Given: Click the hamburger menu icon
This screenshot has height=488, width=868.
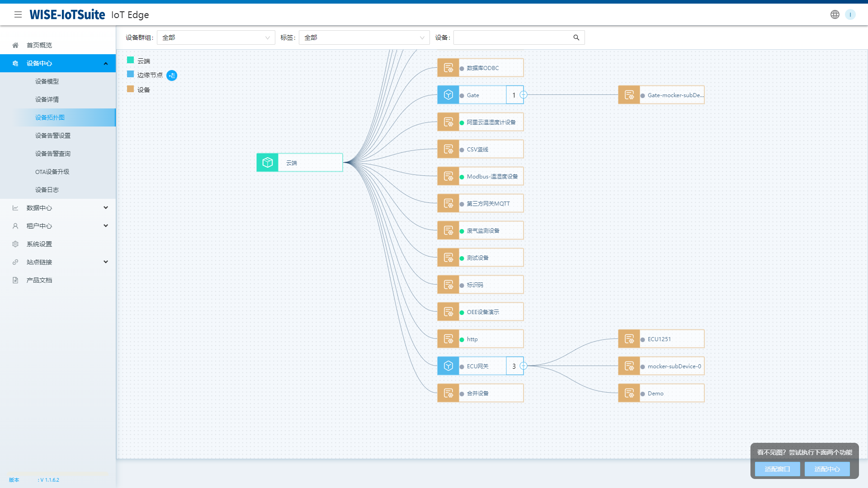Looking at the screenshot, I should (18, 14).
